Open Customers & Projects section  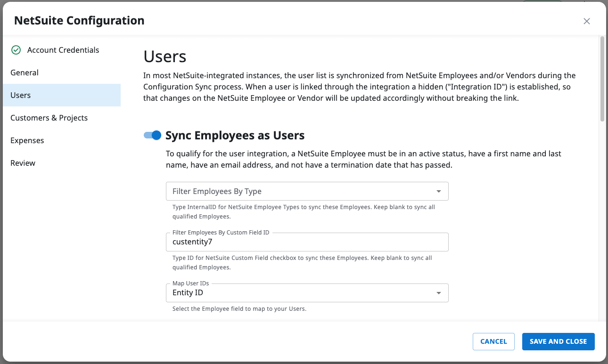tap(62, 118)
